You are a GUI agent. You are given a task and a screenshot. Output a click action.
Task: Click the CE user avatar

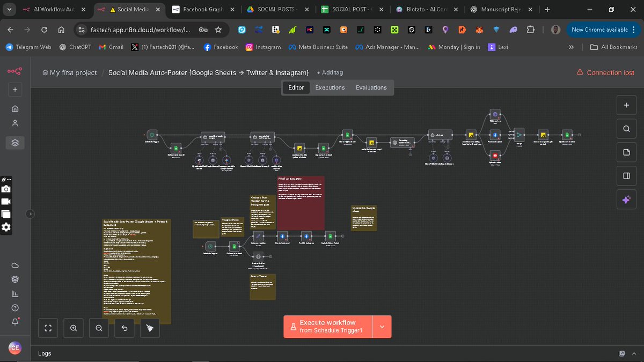pos(15,348)
